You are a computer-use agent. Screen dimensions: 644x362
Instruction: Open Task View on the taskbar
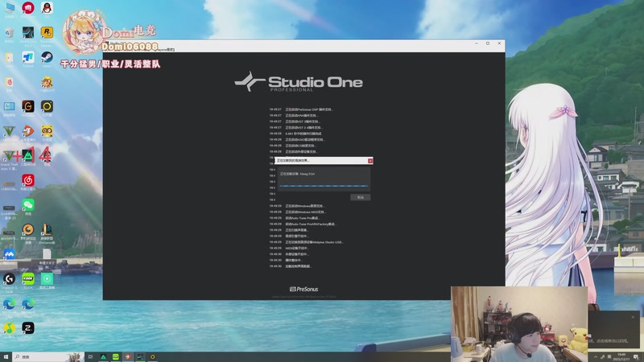pos(90,357)
